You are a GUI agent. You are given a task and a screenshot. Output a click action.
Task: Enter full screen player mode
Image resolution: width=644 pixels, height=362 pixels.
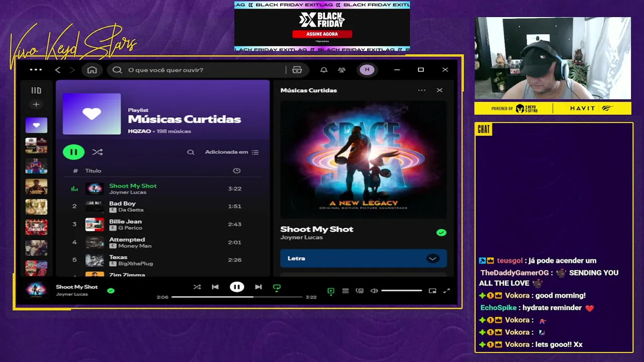click(x=446, y=291)
